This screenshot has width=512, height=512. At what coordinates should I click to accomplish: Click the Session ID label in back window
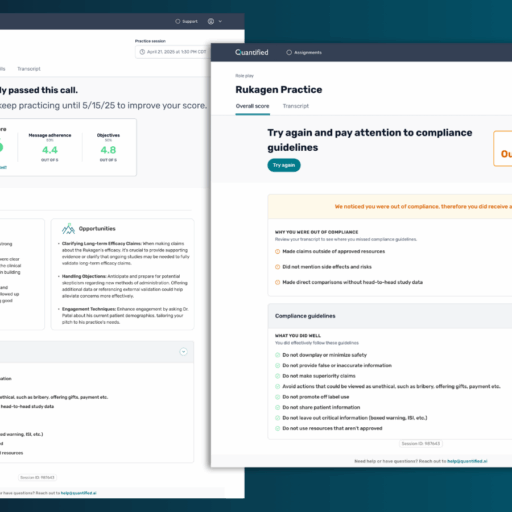37,477
